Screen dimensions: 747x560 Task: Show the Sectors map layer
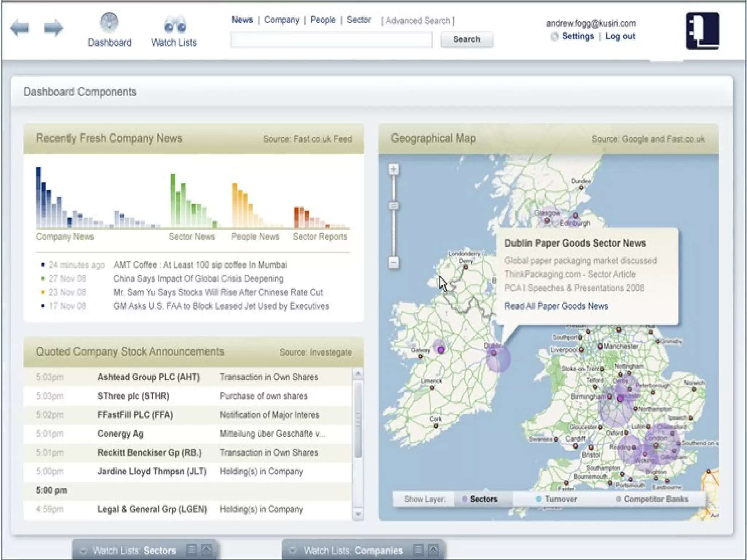[x=483, y=499]
